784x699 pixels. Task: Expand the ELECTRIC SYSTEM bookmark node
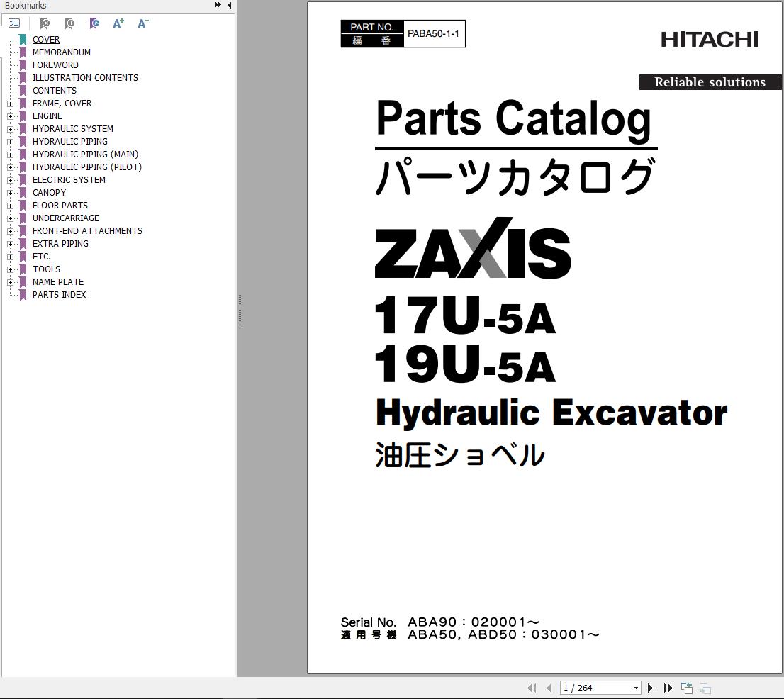click(10, 180)
